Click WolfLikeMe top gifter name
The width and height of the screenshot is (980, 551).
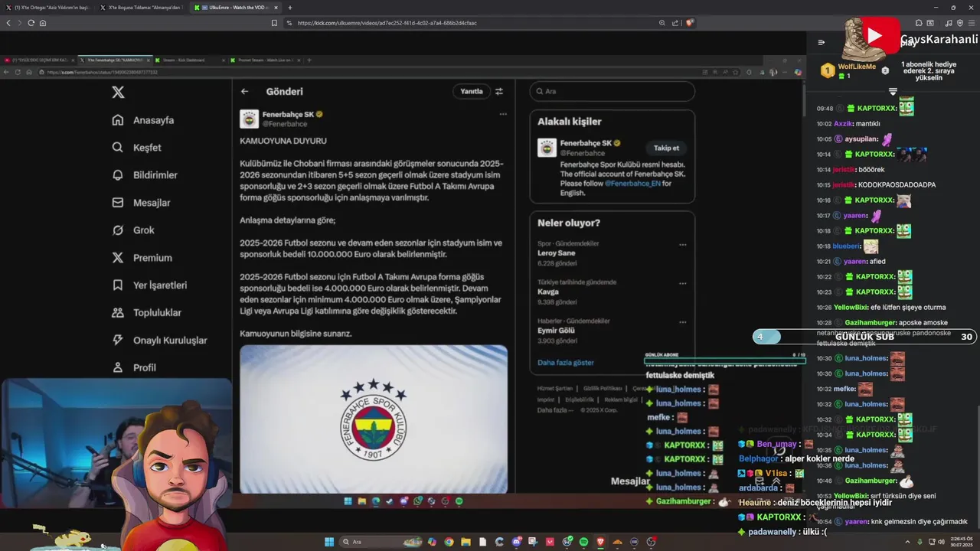pos(857,67)
